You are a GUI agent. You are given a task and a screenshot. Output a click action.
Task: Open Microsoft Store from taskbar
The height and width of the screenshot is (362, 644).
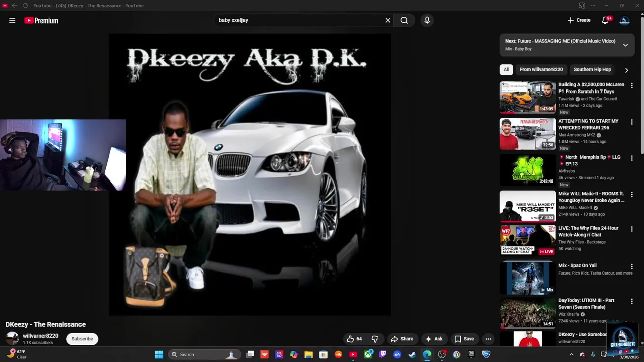[324, 355]
